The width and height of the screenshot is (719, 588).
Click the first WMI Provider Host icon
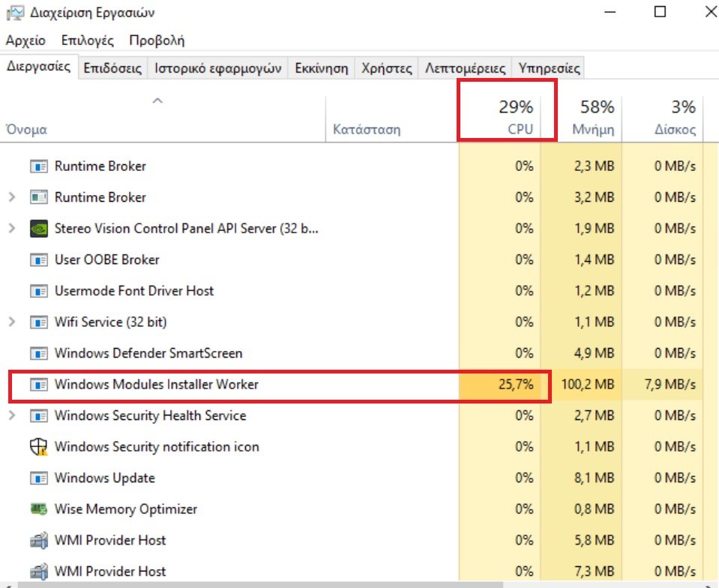[x=38, y=541]
